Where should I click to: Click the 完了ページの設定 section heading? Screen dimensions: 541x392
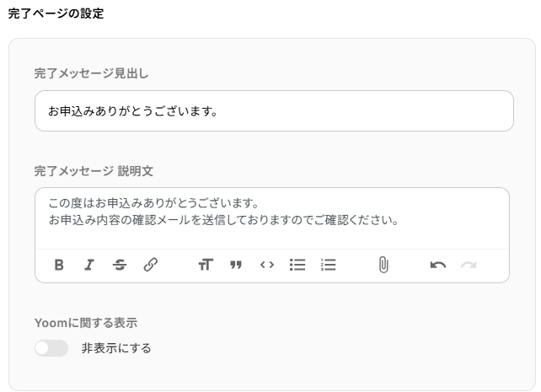(56, 13)
